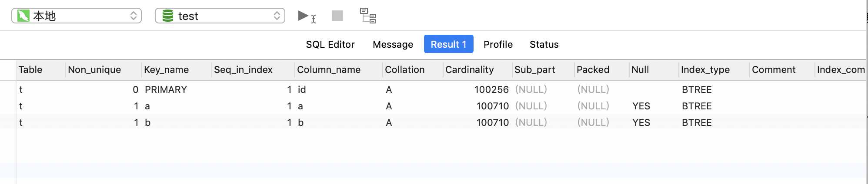Screen dimensions: 868x184
Task: Click the Index_type column header
Action: pos(705,69)
